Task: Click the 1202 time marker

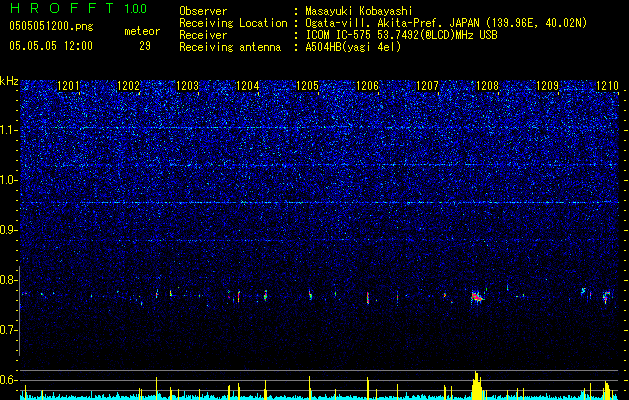Action: coord(128,86)
